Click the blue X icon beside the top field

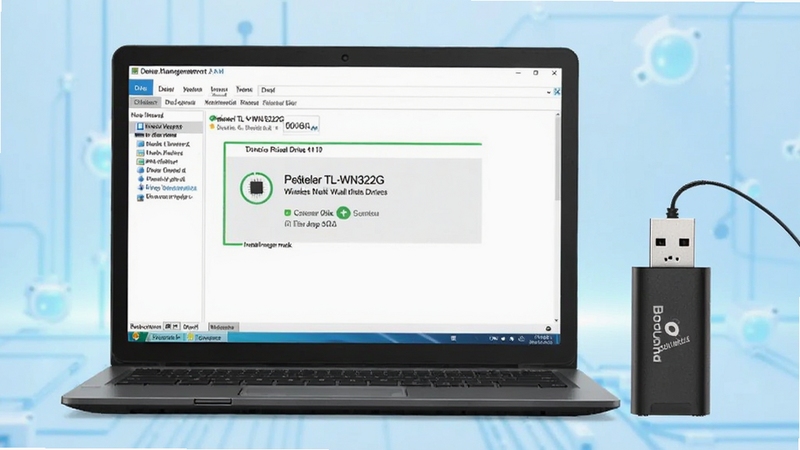(x=557, y=92)
